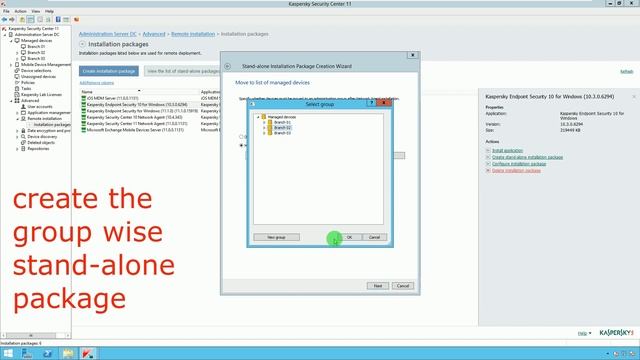Click the Back arrow in the main toolbar

click(4, 20)
